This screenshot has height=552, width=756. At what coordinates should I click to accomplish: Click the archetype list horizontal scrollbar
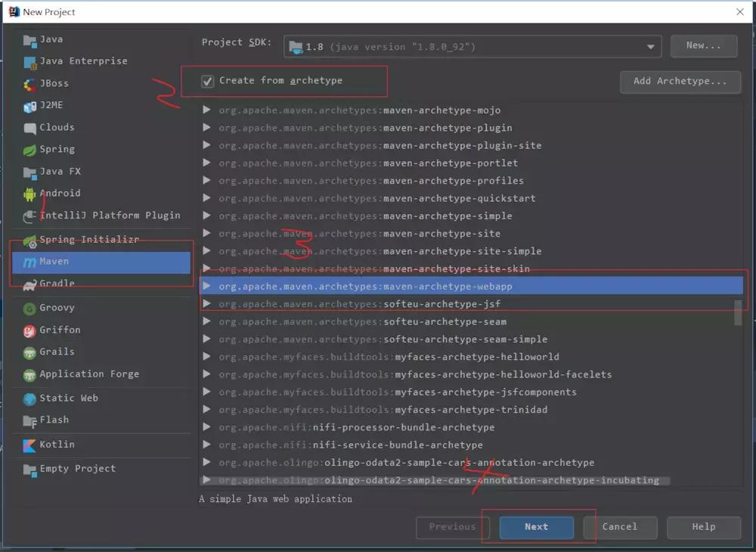[x=435, y=481]
